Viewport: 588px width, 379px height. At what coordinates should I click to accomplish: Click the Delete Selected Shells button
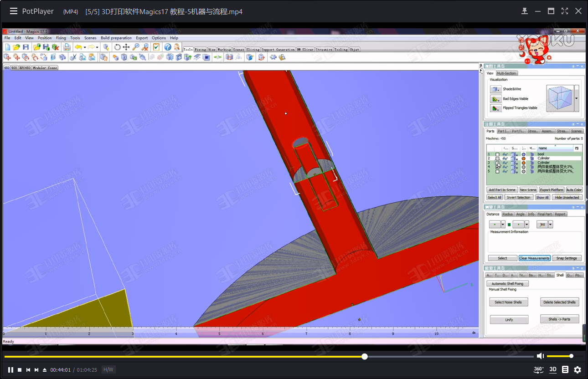560,302
